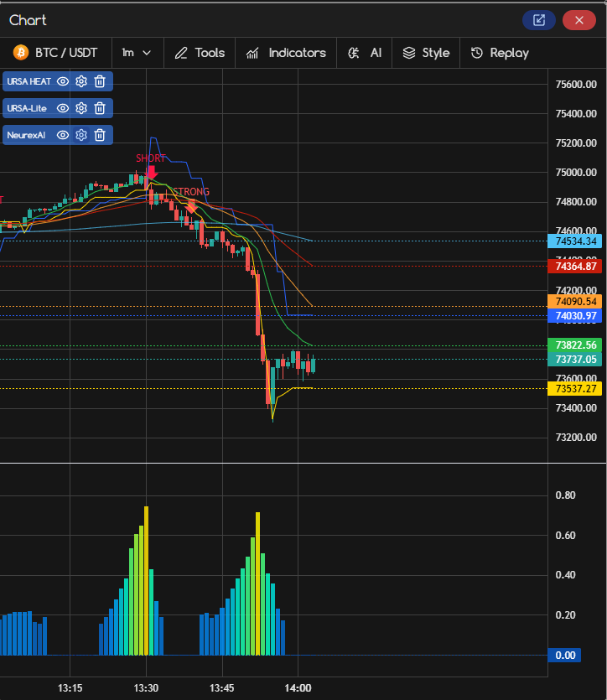Open the Style menu
Screen dimensions: 607x700
(x=426, y=53)
